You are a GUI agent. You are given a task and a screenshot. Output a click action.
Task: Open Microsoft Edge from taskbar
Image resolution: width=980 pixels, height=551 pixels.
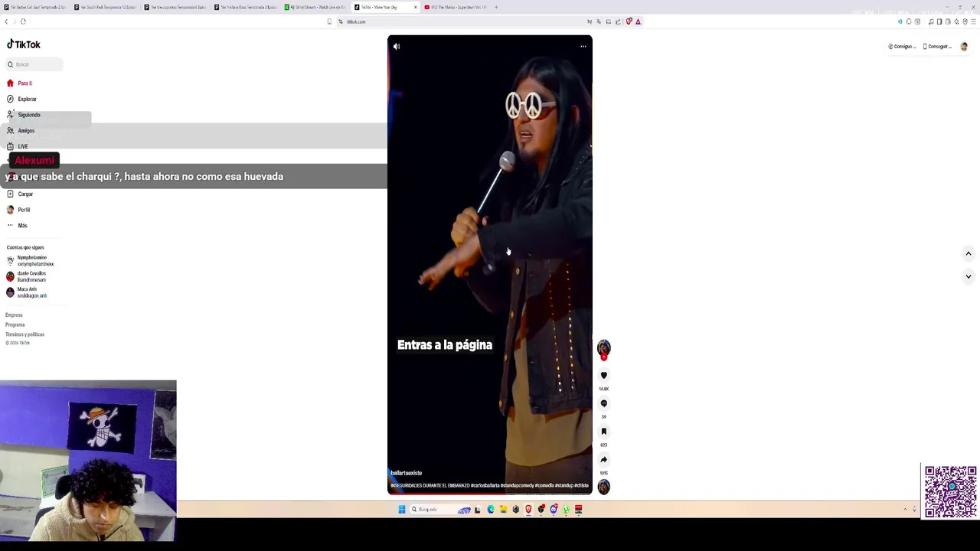point(491,510)
